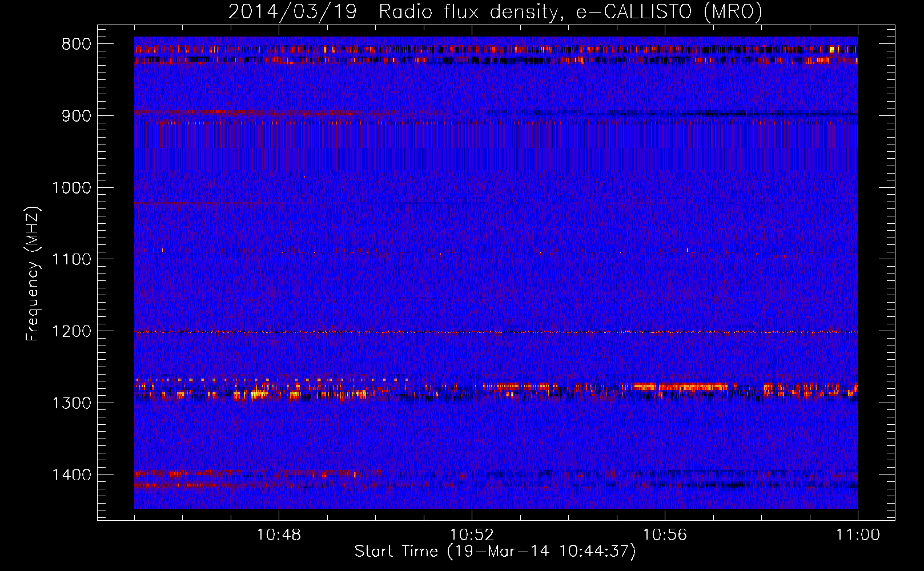Click the plot title '2014/03/19 Radio flux density, e-CALLISTO (MRO)'

(495, 11)
